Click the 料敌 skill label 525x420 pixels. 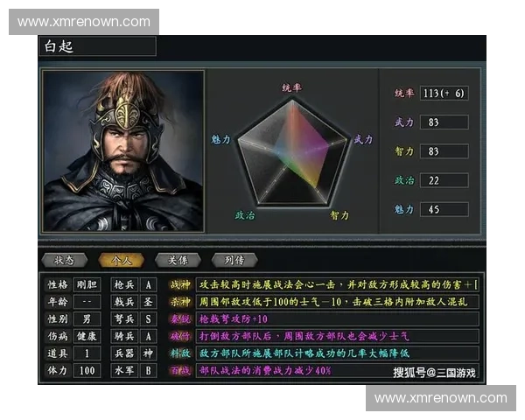click(180, 353)
